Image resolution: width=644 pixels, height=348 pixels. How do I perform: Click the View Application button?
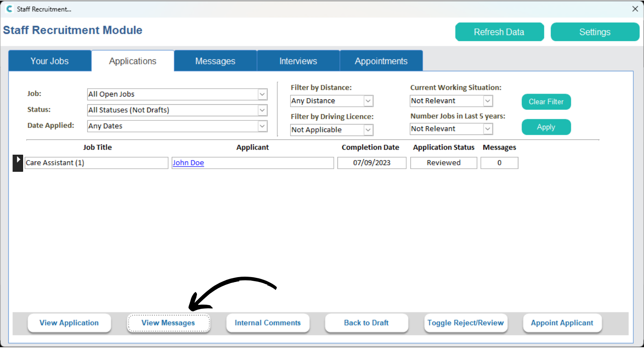pos(69,323)
